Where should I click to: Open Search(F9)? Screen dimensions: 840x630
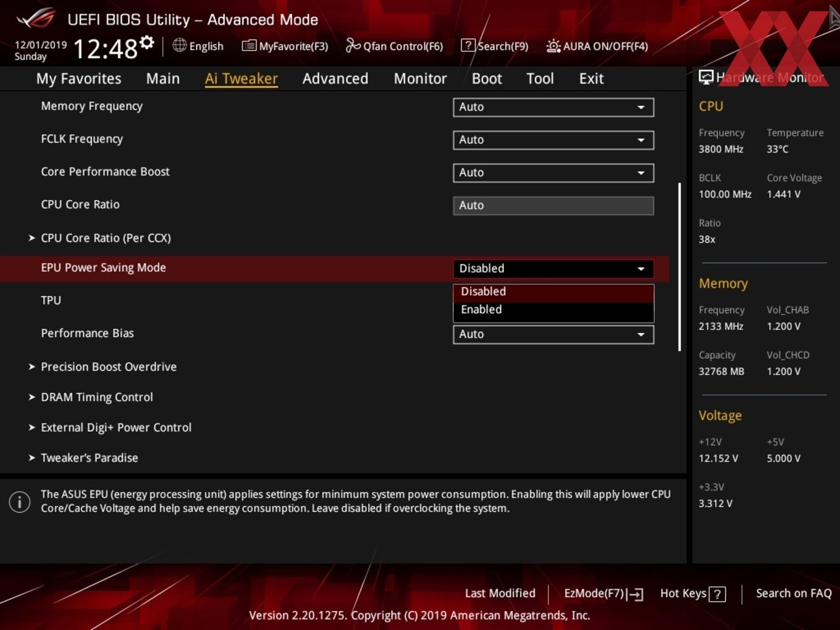pos(495,46)
